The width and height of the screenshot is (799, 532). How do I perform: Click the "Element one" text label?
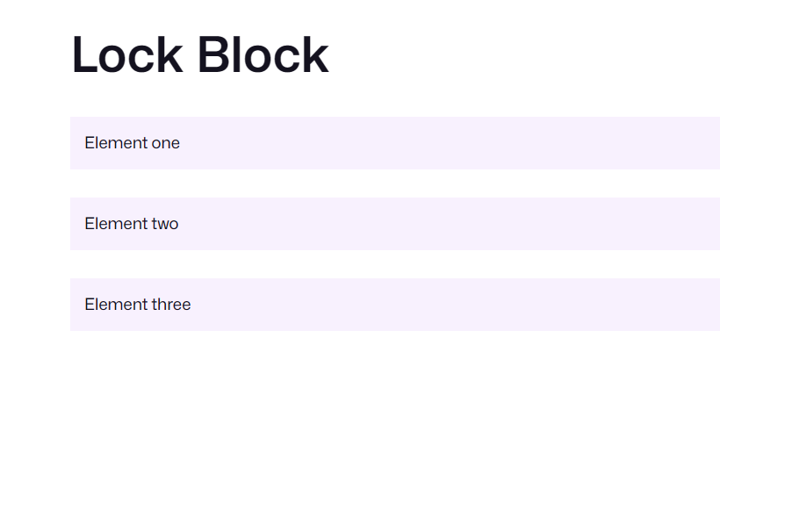coord(133,143)
